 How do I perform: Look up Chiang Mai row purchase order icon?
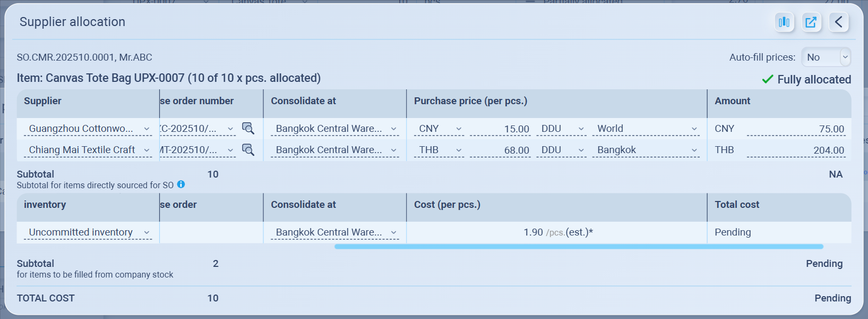248,150
